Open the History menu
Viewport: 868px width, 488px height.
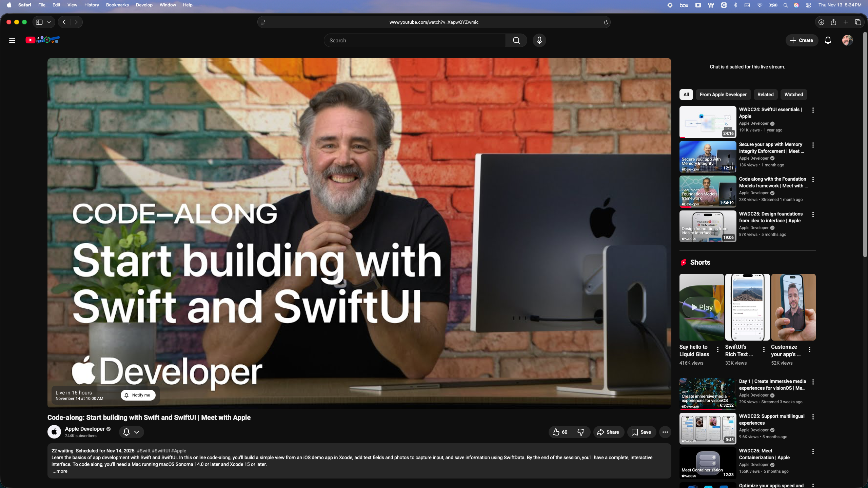[x=92, y=5]
